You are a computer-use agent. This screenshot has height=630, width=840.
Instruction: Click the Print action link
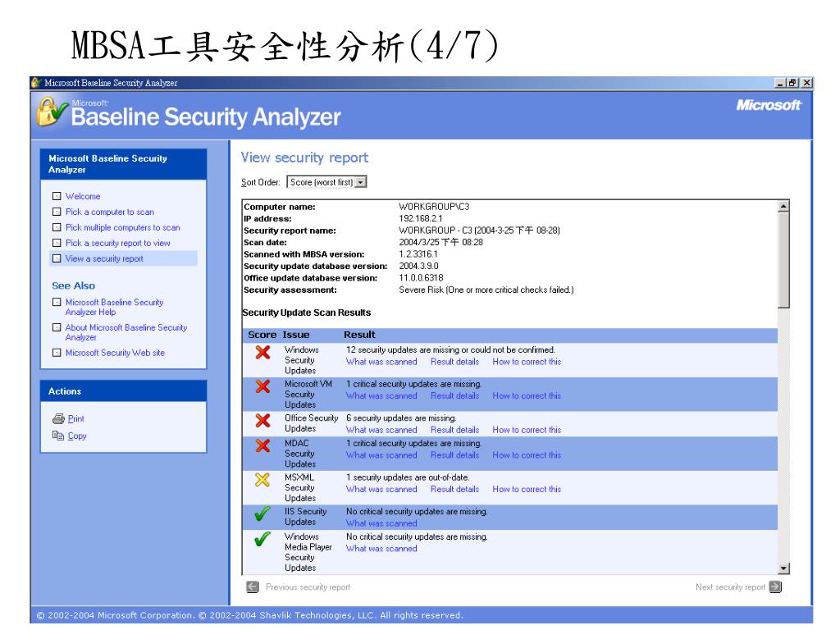[x=76, y=419]
